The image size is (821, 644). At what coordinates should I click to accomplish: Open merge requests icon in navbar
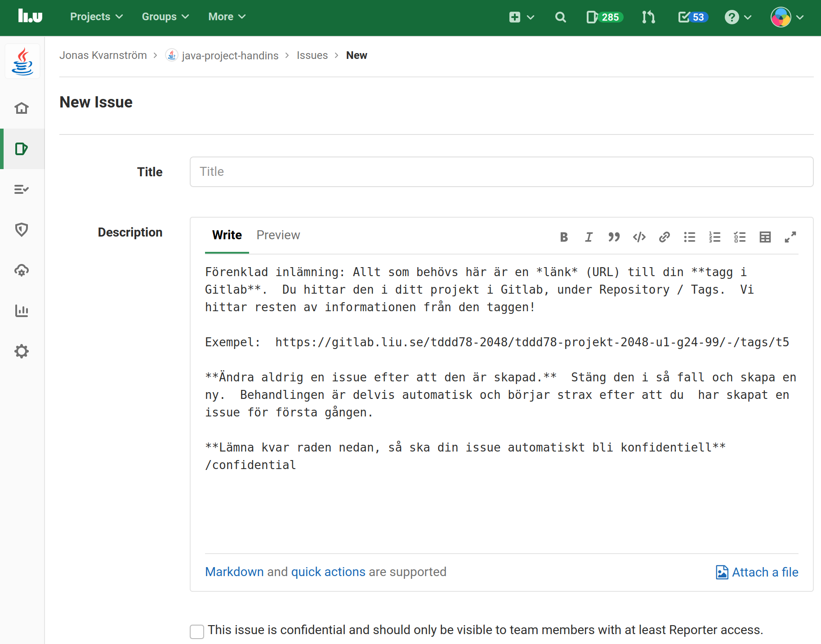click(648, 17)
